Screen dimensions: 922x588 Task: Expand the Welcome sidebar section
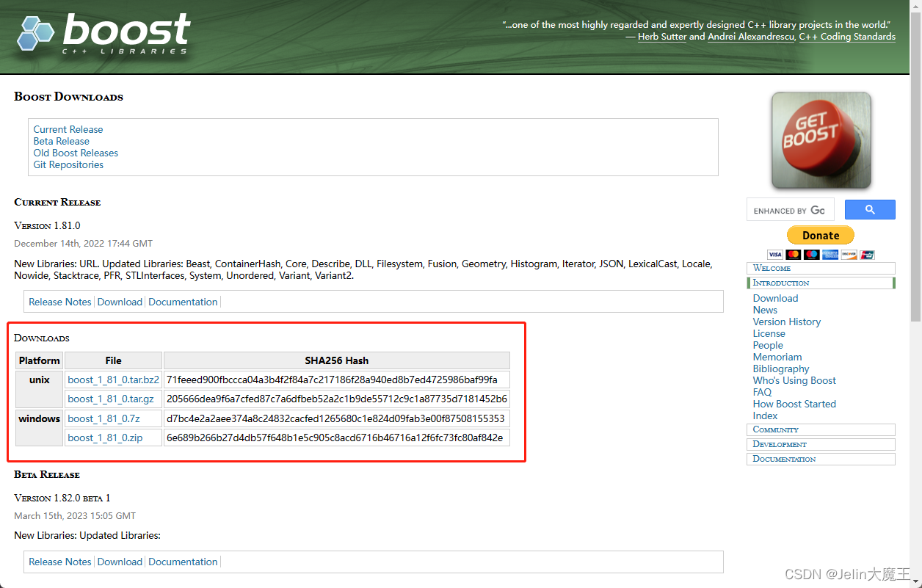pyautogui.click(x=821, y=268)
